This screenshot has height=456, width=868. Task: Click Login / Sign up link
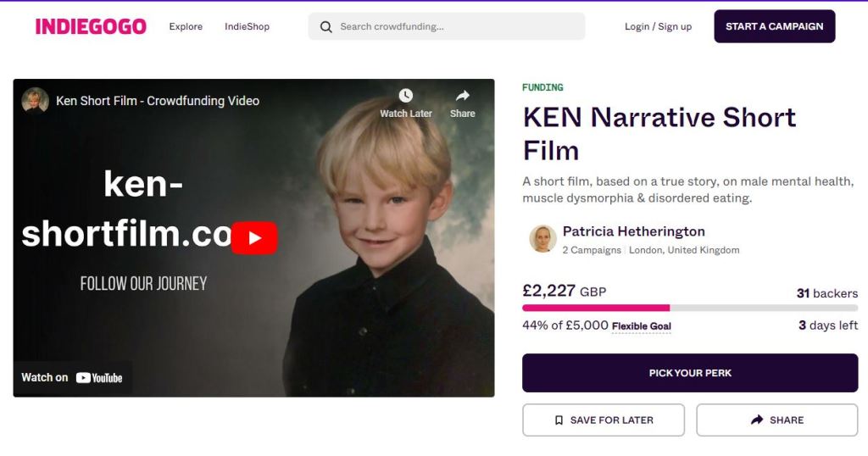pyautogui.click(x=658, y=27)
